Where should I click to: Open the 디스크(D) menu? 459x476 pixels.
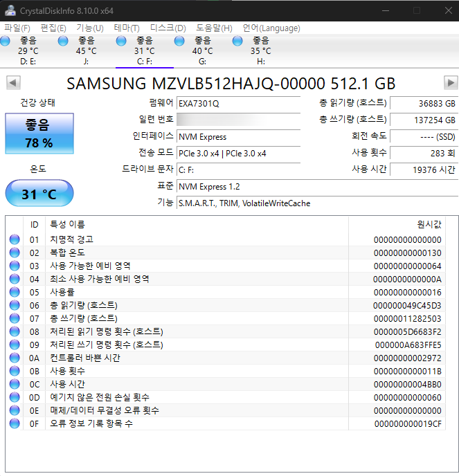[168, 28]
